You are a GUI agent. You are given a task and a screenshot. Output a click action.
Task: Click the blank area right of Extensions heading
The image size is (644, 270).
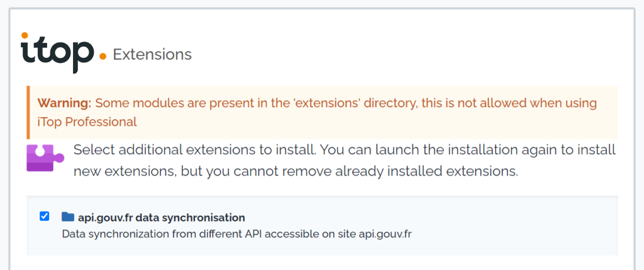tap(411, 55)
